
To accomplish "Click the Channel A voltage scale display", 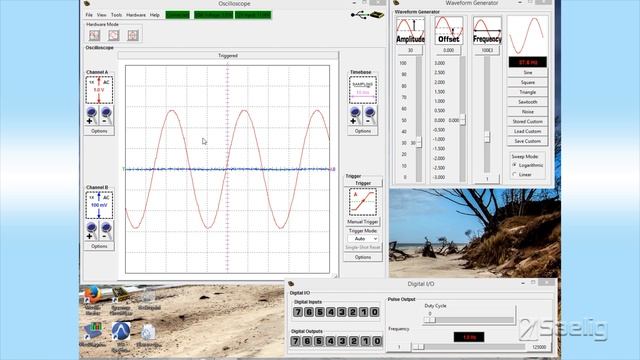I will pos(99,89).
